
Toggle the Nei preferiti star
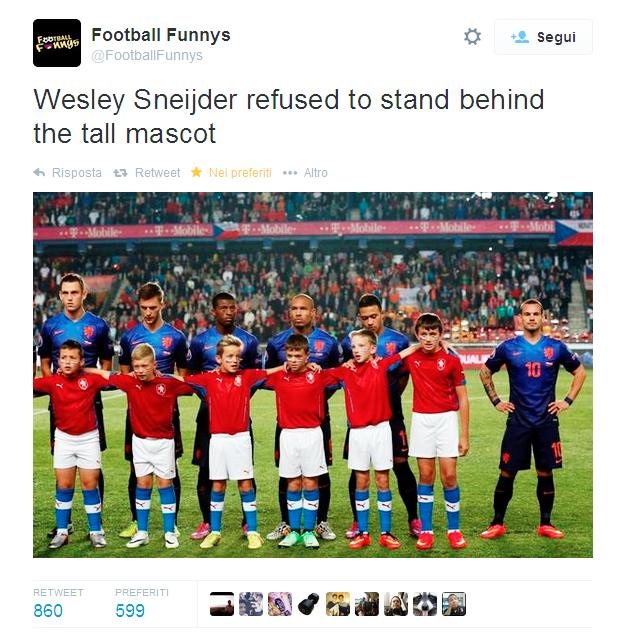(231, 172)
